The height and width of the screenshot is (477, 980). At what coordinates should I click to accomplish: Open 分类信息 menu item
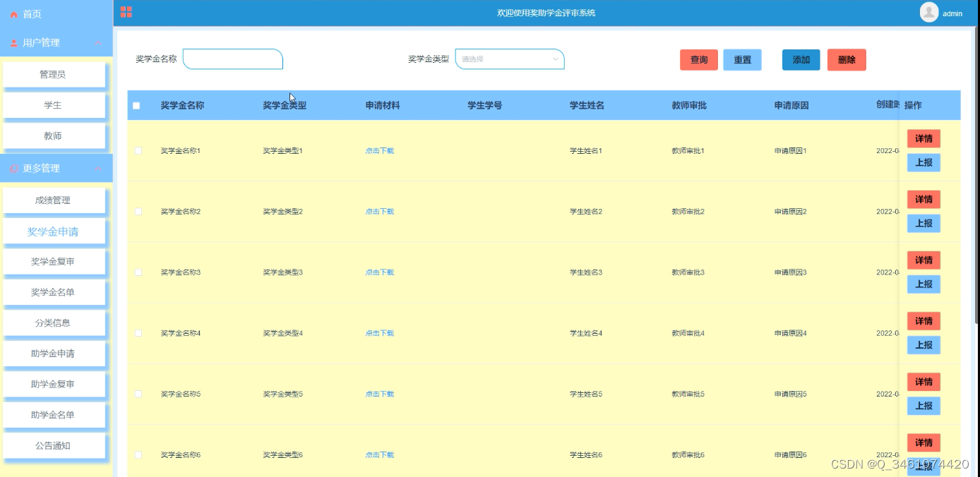pyautogui.click(x=53, y=323)
